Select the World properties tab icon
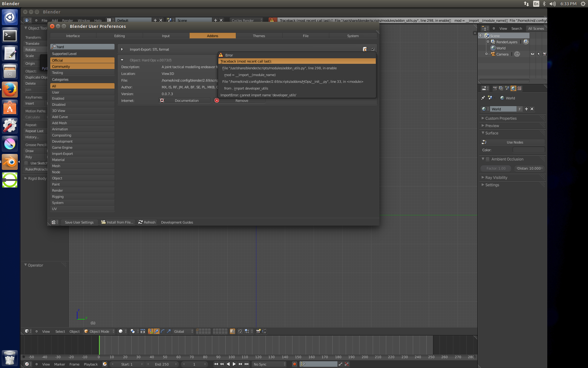Image resolution: width=588 pixels, height=368 pixels. tap(513, 88)
